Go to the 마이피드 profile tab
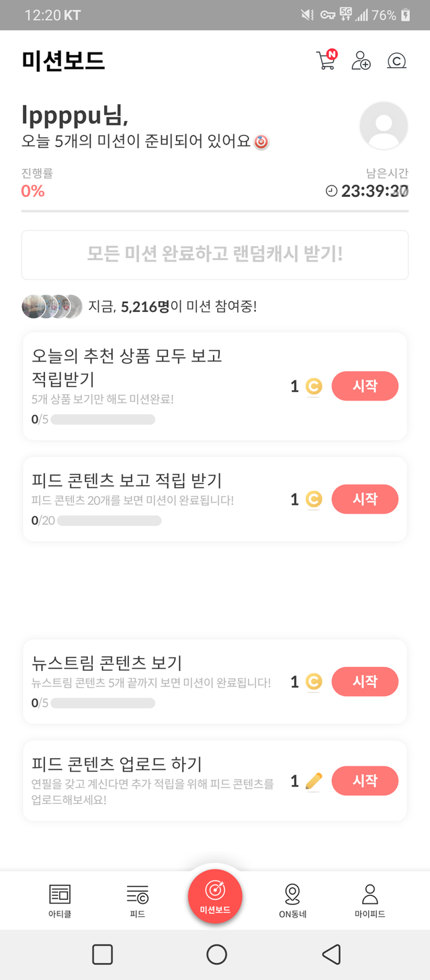The height and width of the screenshot is (980, 430). pos(370,899)
